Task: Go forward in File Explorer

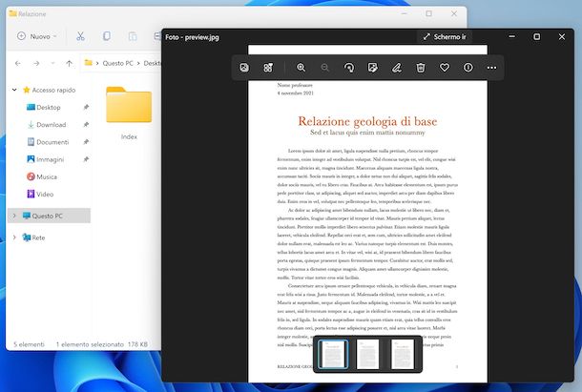Action: tap(36, 64)
